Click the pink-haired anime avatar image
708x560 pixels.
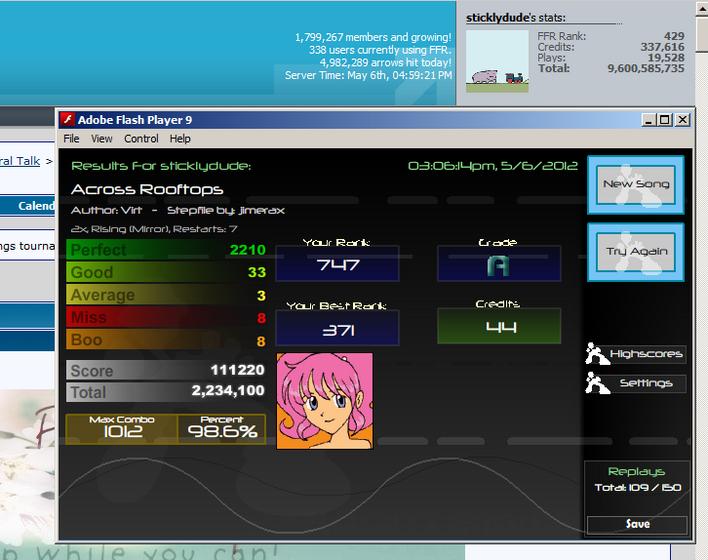click(325, 401)
